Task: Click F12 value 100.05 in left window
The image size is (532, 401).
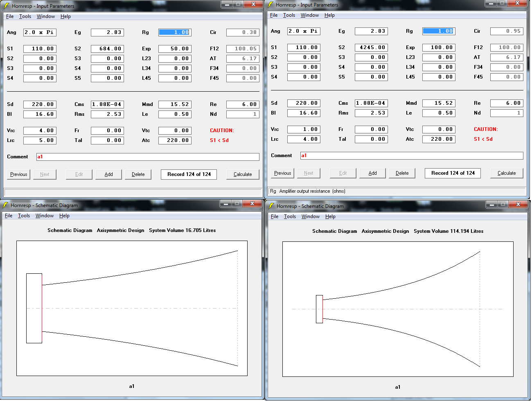Action: 243,49
